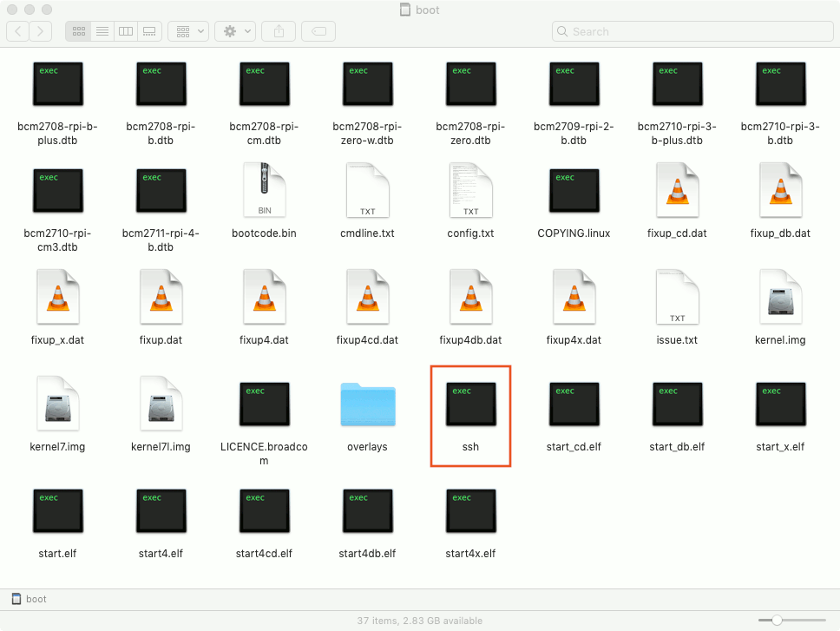Select the highlighted ssh file
This screenshot has width=840, height=631.
(x=470, y=404)
